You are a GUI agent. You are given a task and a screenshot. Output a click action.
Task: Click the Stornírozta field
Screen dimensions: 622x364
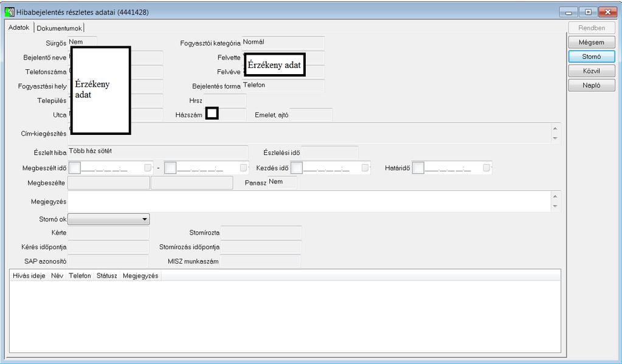(x=261, y=232)
